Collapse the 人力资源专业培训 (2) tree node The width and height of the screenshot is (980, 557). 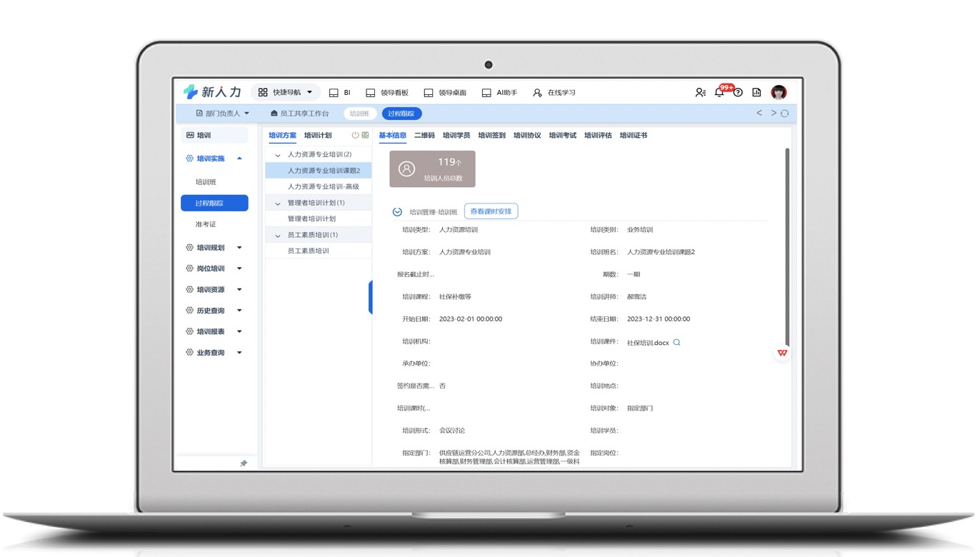pos(278,155)
